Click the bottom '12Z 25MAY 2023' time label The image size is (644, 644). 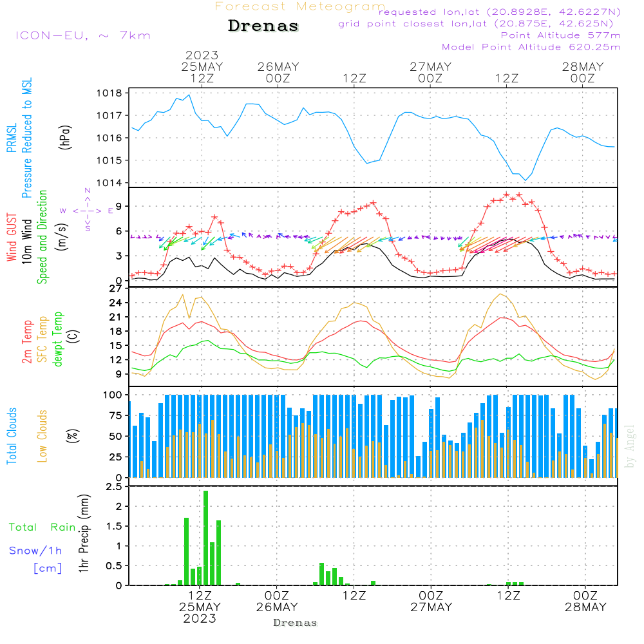tap(200, 607)
